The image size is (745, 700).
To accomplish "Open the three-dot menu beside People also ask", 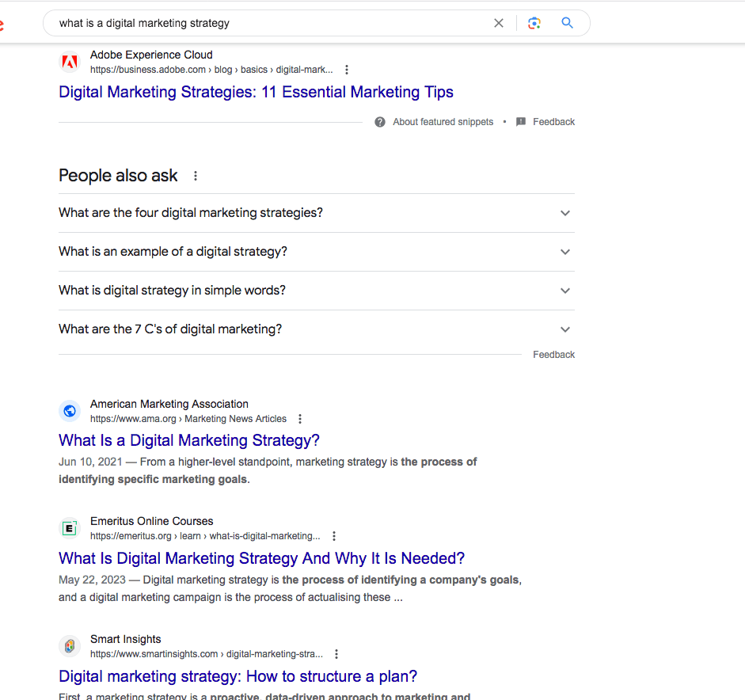I will pos(195,176).
